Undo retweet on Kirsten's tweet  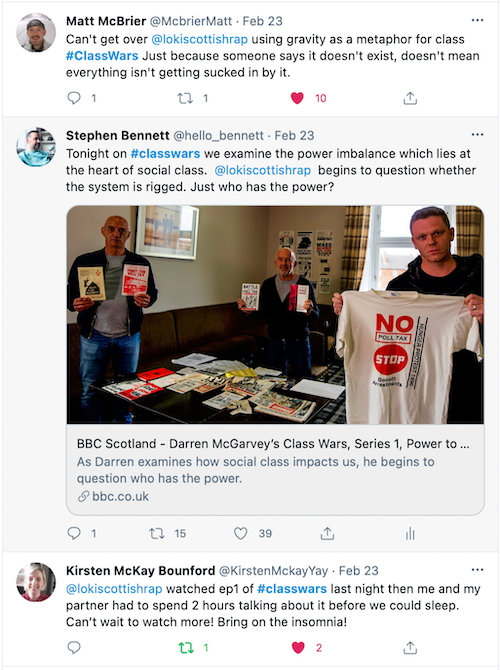[186, 648]
